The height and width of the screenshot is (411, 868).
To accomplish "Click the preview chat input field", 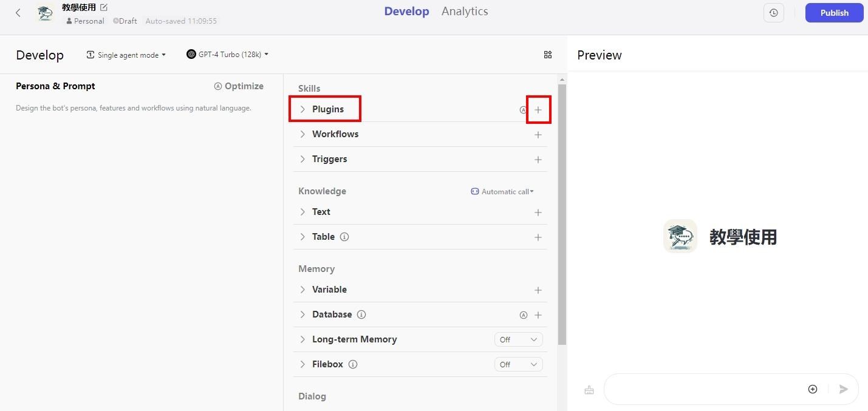I will pyautogui.click(x=705, y=389).
